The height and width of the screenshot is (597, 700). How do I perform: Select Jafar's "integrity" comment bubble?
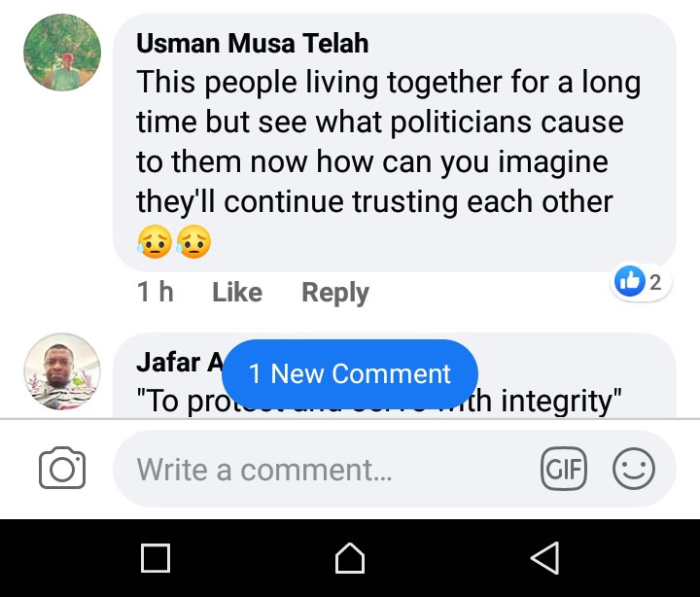394,375
